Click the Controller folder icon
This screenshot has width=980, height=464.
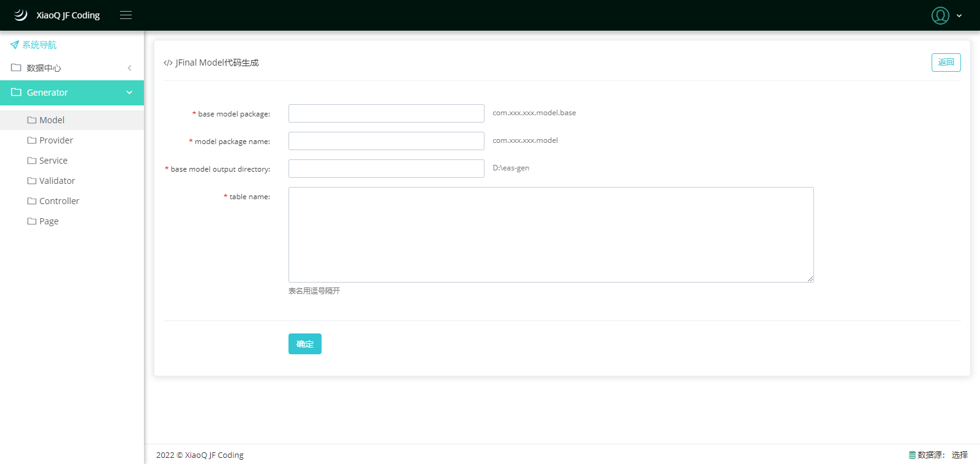(x=32, y=201)
